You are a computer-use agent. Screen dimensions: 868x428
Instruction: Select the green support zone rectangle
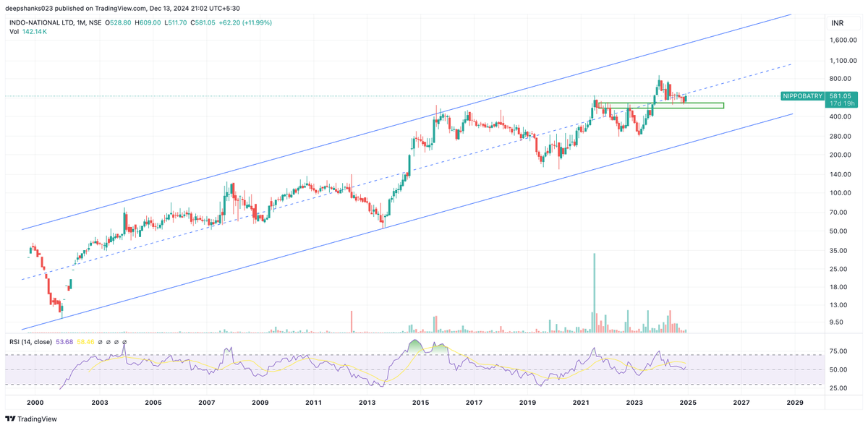[x=661, y=106]
